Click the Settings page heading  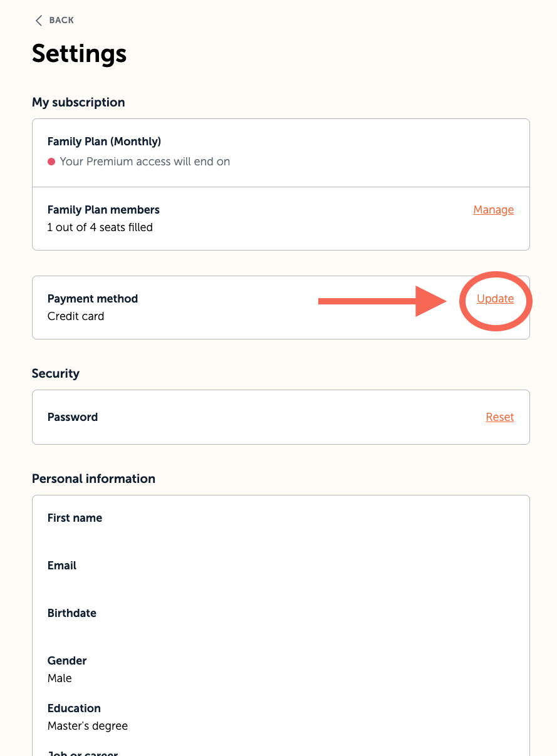(80, 54)
